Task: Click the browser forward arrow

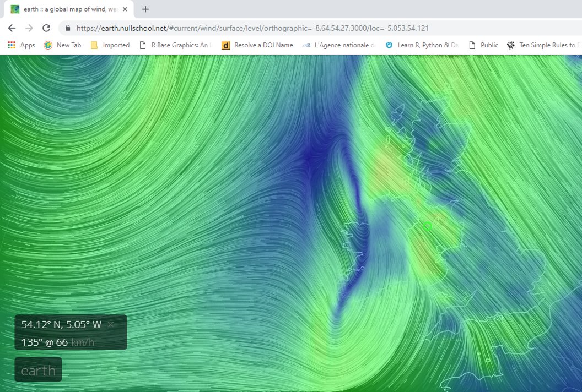Action: coord(29,28)
